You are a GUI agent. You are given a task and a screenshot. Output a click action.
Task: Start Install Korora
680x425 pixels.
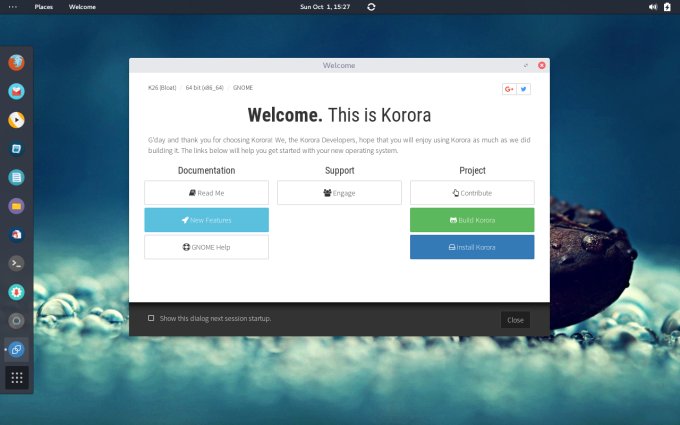pos(472,247)
